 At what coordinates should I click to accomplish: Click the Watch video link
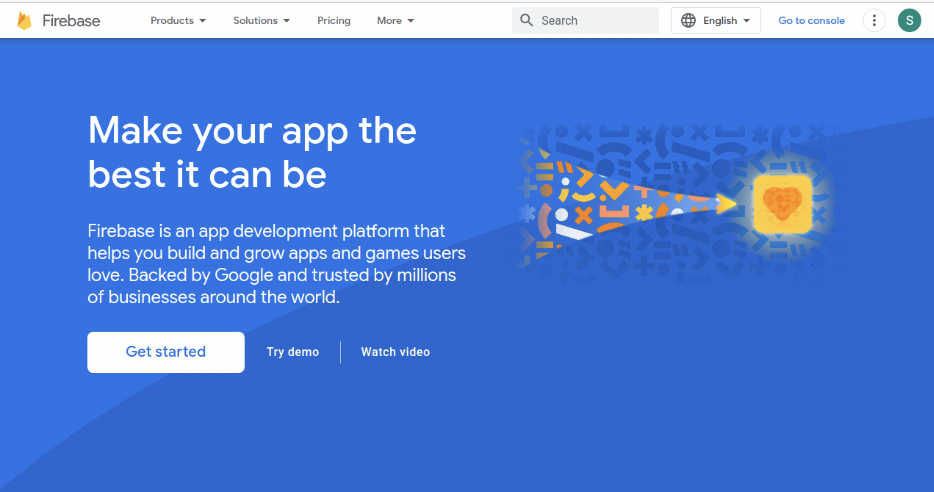(x=395, y=352)
